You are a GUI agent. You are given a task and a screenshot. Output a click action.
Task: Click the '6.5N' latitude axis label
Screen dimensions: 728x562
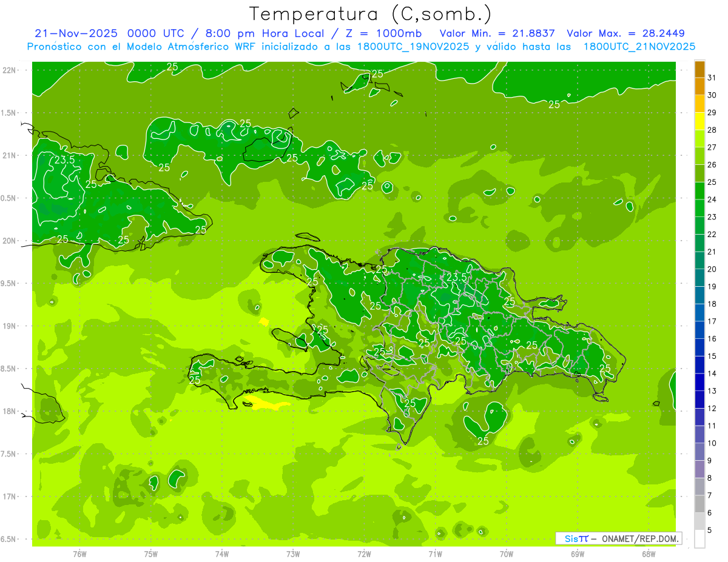[x=9, y=540]
